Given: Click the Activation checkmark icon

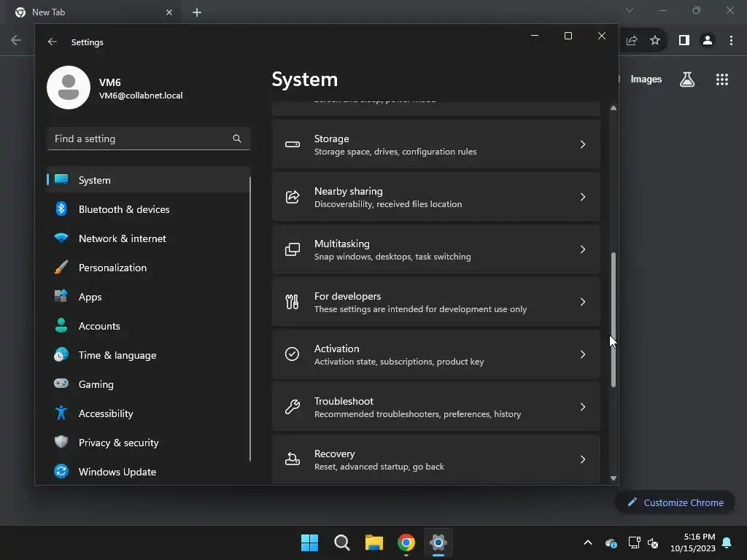Looking at the screenshot, I should click(292, 354).
